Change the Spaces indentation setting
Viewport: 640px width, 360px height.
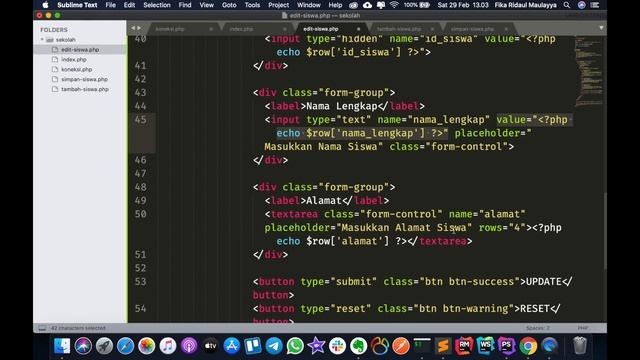538,328
